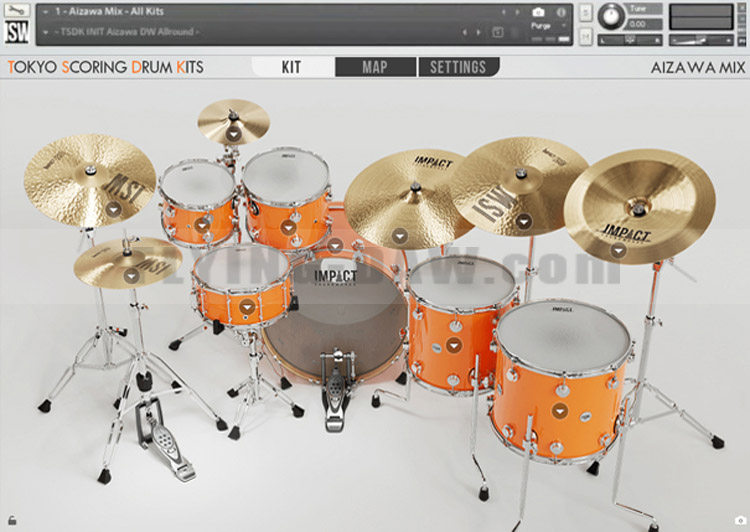Screen dimensions: 750x532
Task: Click the camera icon at bottom right
Action: [739, 521]
